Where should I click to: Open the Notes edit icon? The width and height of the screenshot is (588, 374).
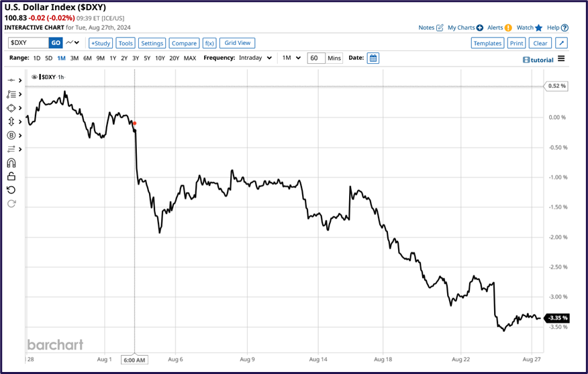click(x=440, y=28)
